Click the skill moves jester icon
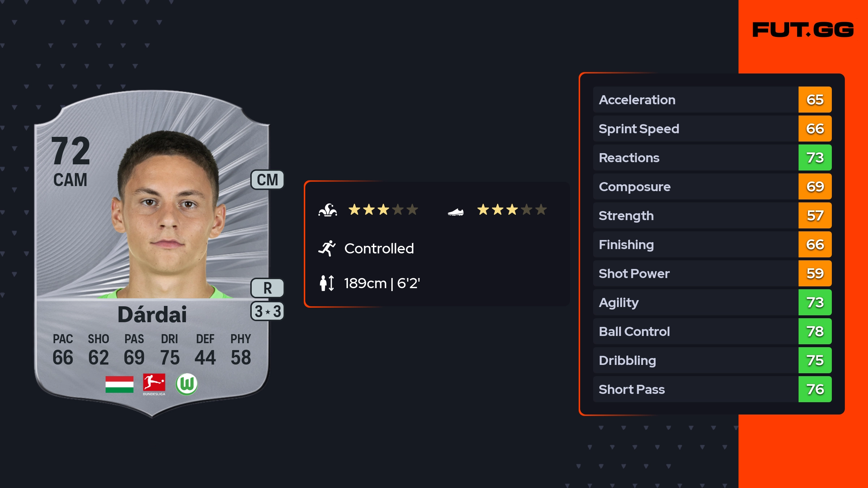 click(328, 210)
